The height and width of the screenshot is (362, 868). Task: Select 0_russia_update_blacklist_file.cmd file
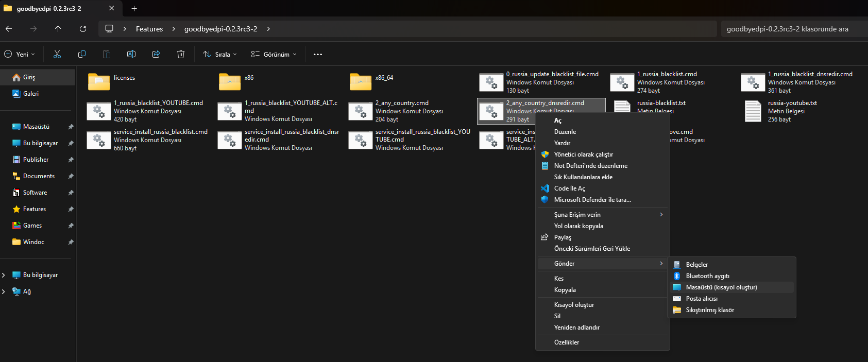[540, 82]
